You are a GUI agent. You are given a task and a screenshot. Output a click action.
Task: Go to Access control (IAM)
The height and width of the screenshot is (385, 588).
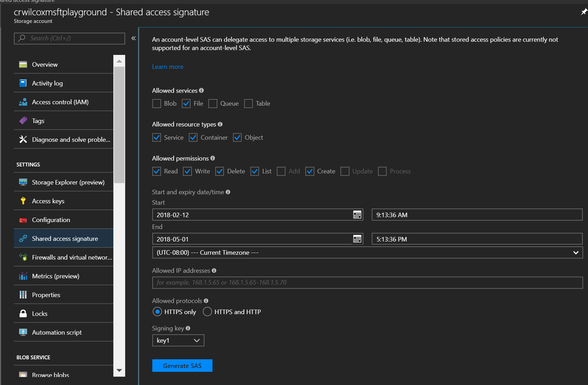64,102
